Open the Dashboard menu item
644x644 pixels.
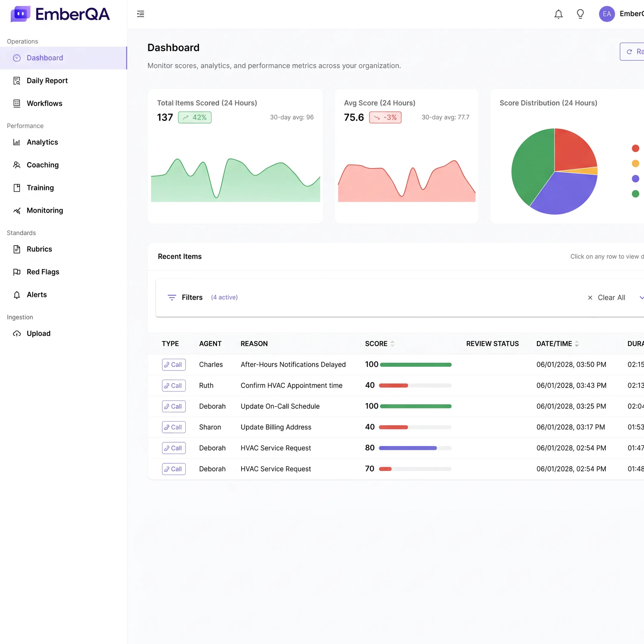pyautogui.click(x=63, y=58)
